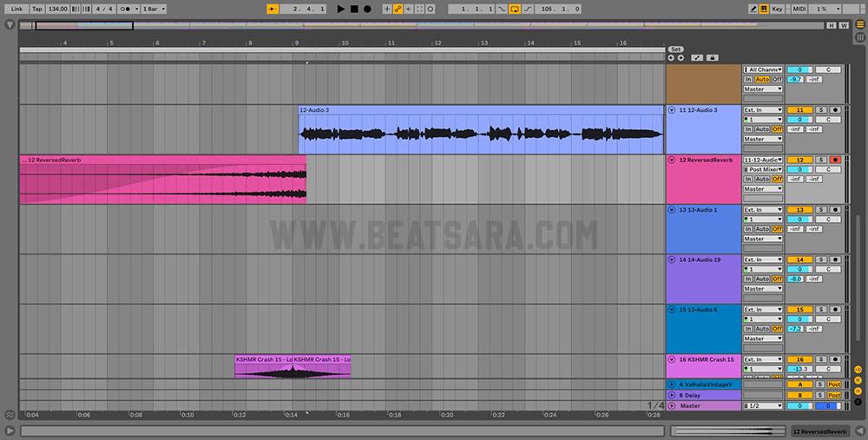Image resolution: width=868 pixels, height=440 pixels.
Task: Click the Set locator button
Action: (676, 49)
